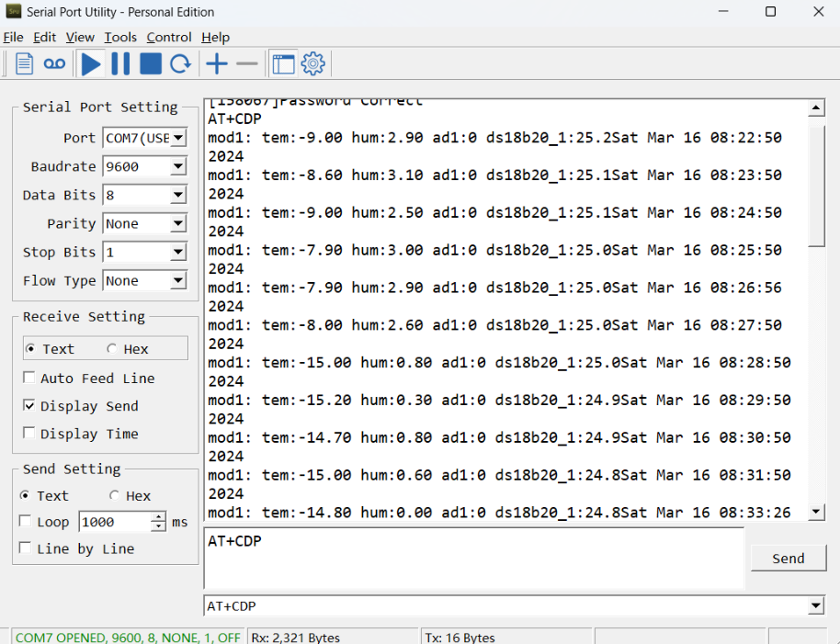Click the Tx: 16 Bytes status text

[x=460, y=637]
